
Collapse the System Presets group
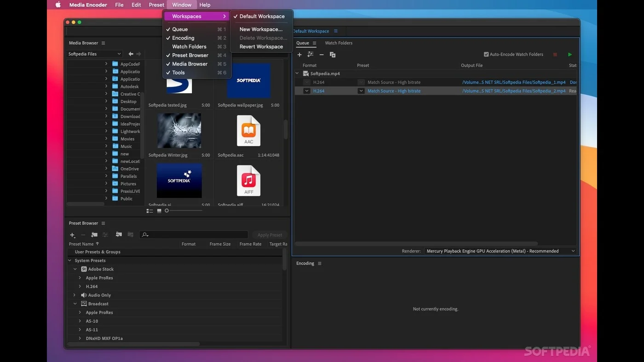point(70,260)
